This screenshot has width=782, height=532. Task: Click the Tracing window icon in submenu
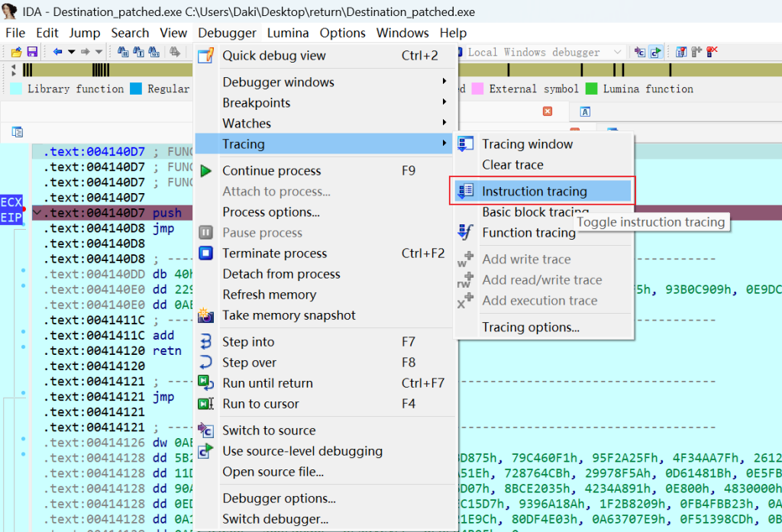pyautogui.click(x=465, y=144)
